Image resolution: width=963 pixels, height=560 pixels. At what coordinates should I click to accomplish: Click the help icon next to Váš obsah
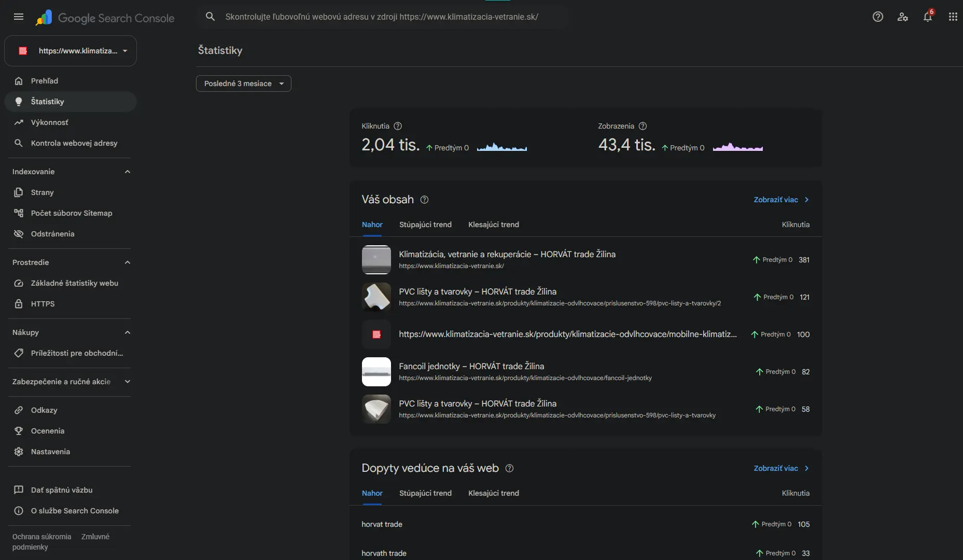[x=424, y=200]
